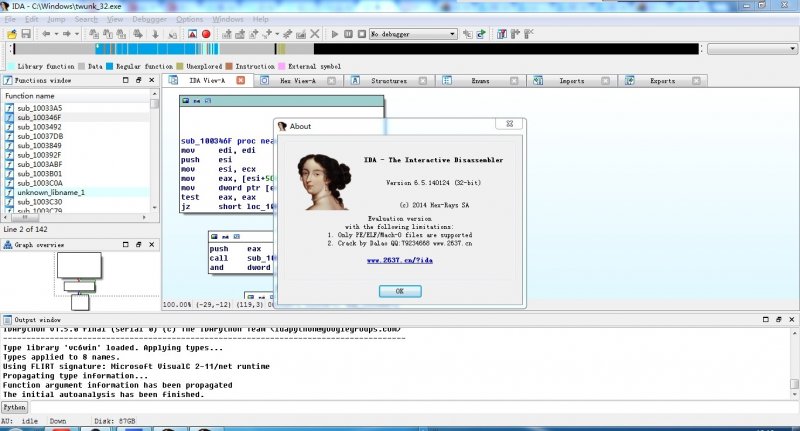
Task: Switch to the Imports tab
Action: pos(572,81)
